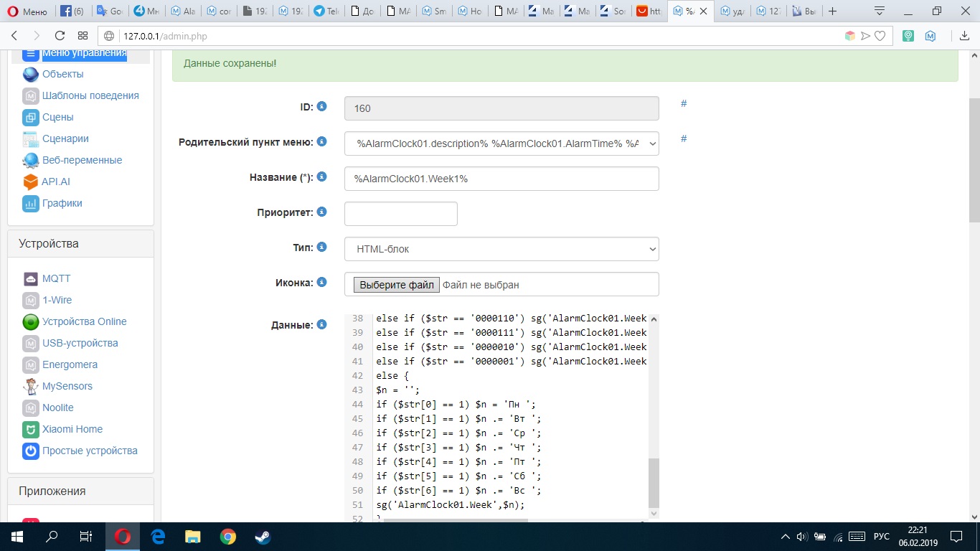Open File Explorer from the taskbar
The height and width of the screenshot is (551, 980).
193,537
